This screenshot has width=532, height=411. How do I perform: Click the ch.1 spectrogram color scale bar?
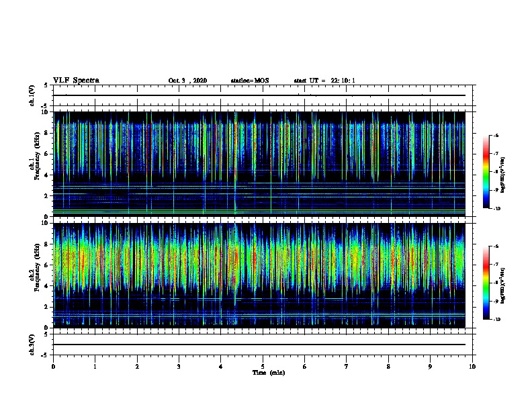point(486,172)
